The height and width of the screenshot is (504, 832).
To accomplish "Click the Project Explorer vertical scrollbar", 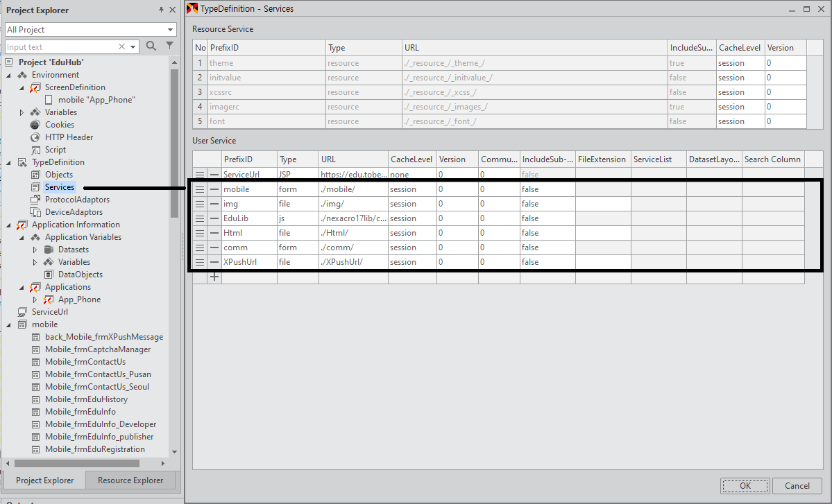I will coord(174,139).
